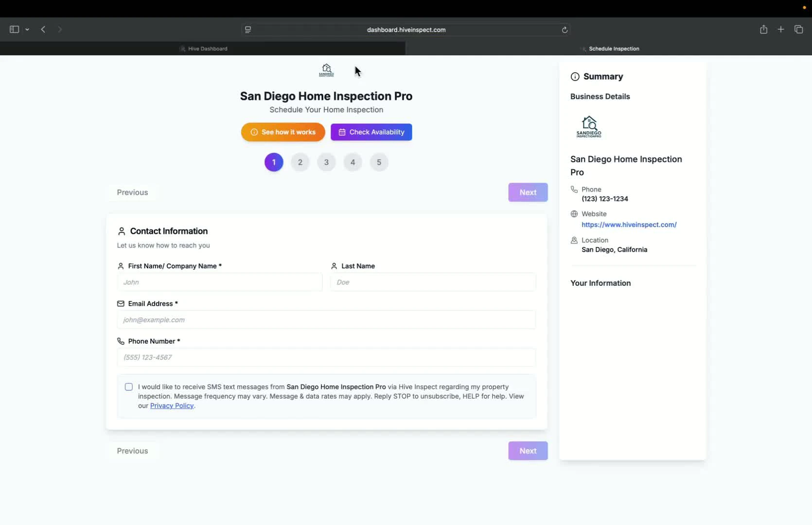Toggle the Safari sidebar icon

[x=14, y=30]
